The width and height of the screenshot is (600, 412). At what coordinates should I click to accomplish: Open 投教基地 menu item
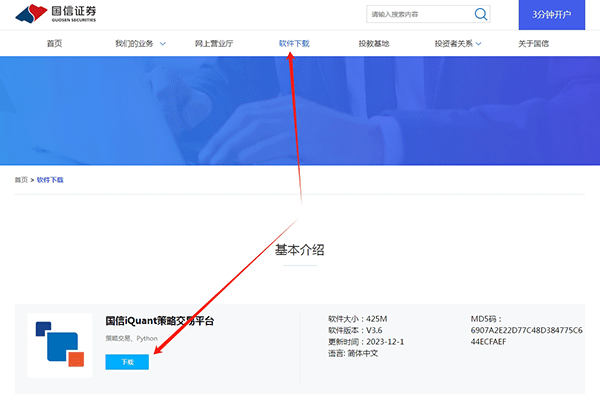374,44
